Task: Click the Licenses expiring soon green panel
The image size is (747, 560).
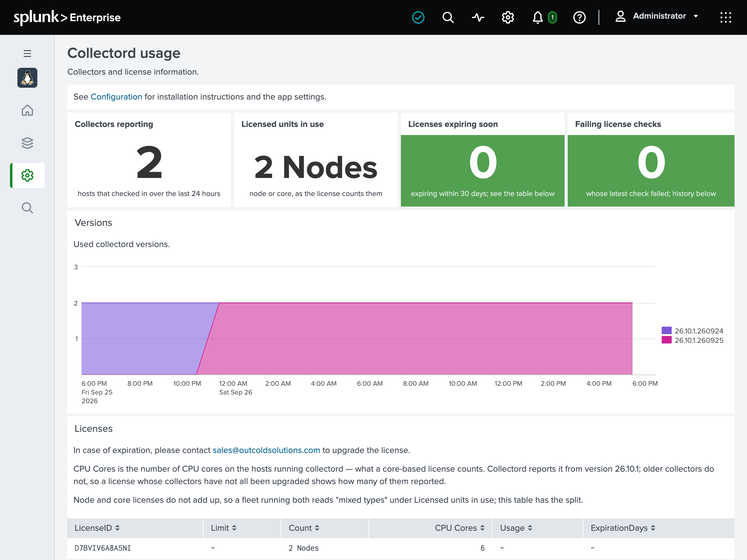Action: pos(482,170)
